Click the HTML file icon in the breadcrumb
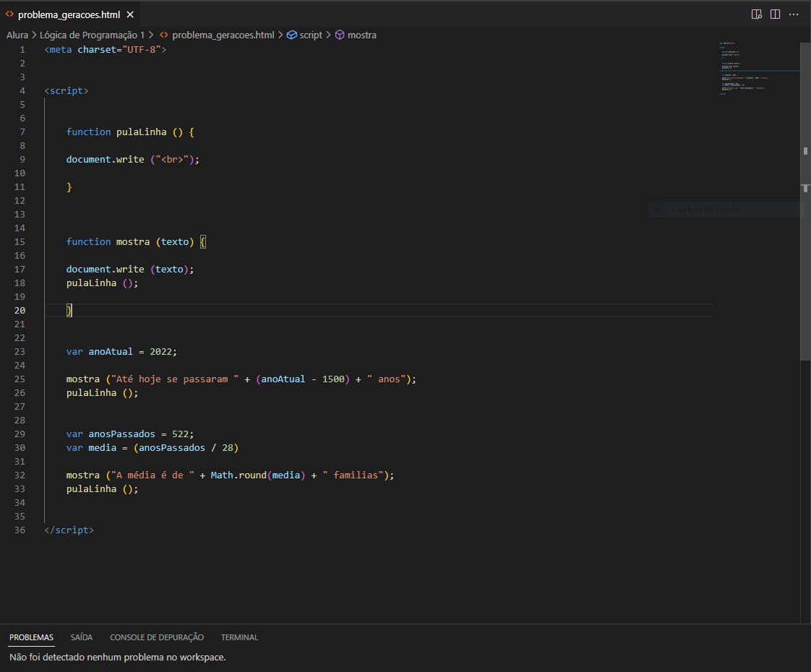 (x=164, y=35)
